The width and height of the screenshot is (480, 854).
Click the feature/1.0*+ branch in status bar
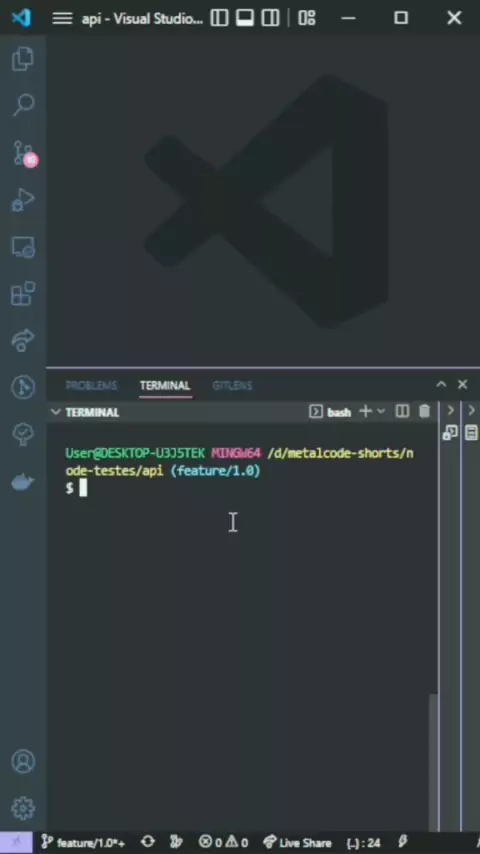coord(83,843)
